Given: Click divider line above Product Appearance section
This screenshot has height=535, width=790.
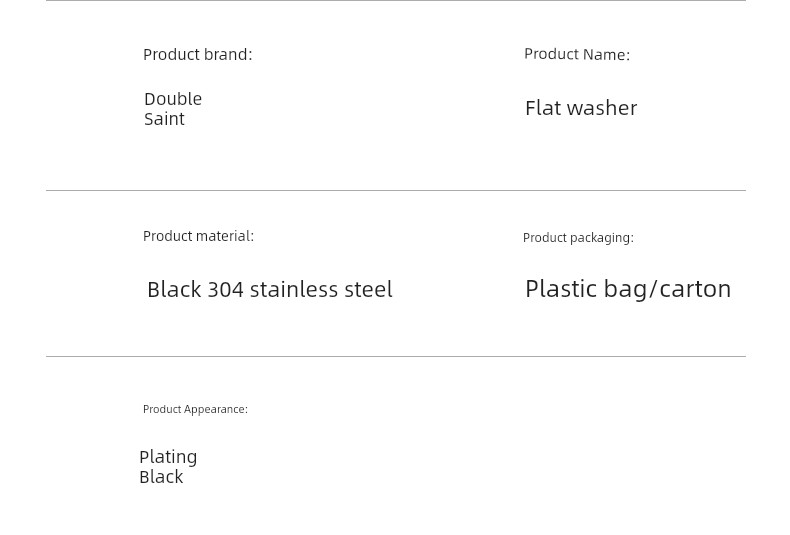Looking at the screenshot, I should click(x=396, y=356).
